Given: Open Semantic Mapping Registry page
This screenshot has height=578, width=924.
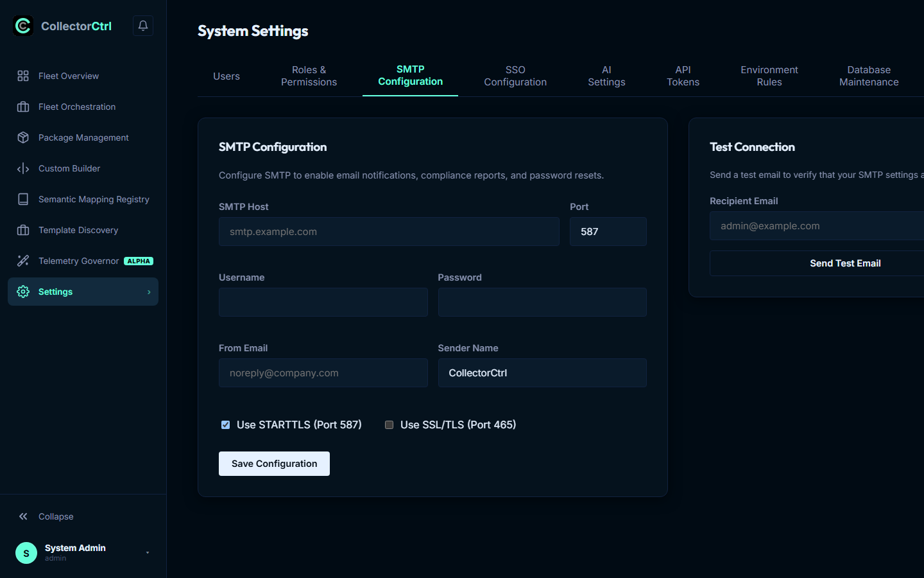Looking at the screenshot, I should (x=83, y=199).
